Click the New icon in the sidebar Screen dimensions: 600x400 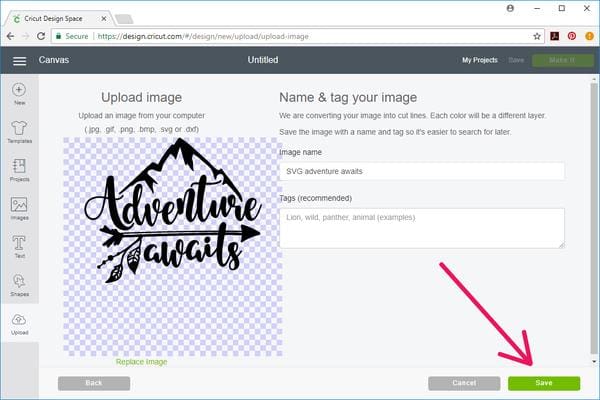pyautogui.click(x=19, y=94)
